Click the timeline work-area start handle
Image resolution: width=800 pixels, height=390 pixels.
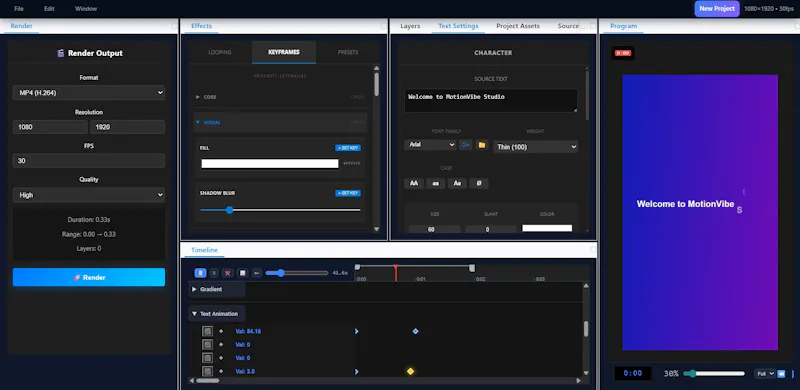357,267
